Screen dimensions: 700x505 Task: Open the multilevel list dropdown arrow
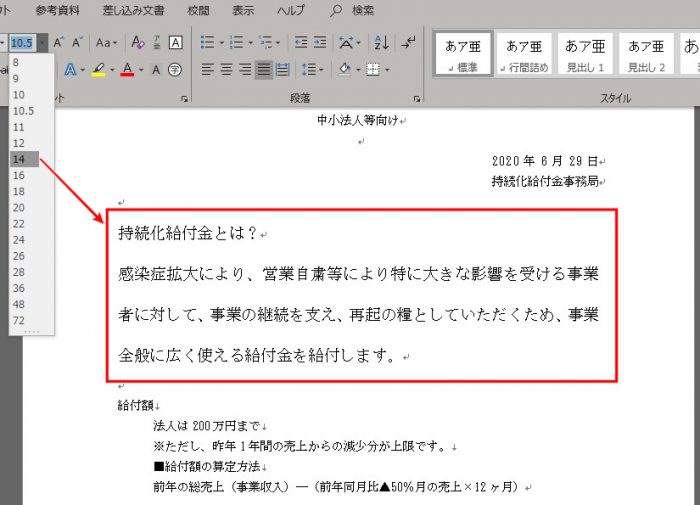point(278,43)
